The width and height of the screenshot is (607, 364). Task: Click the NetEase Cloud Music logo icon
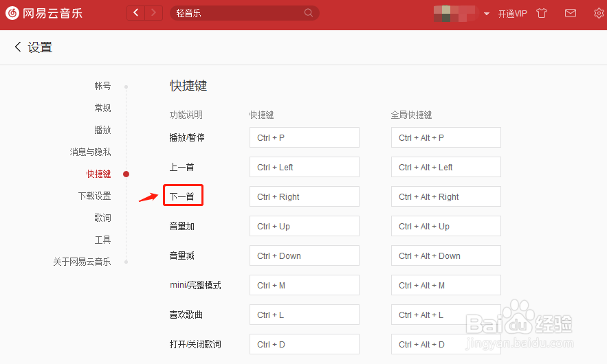coord(12,13)
